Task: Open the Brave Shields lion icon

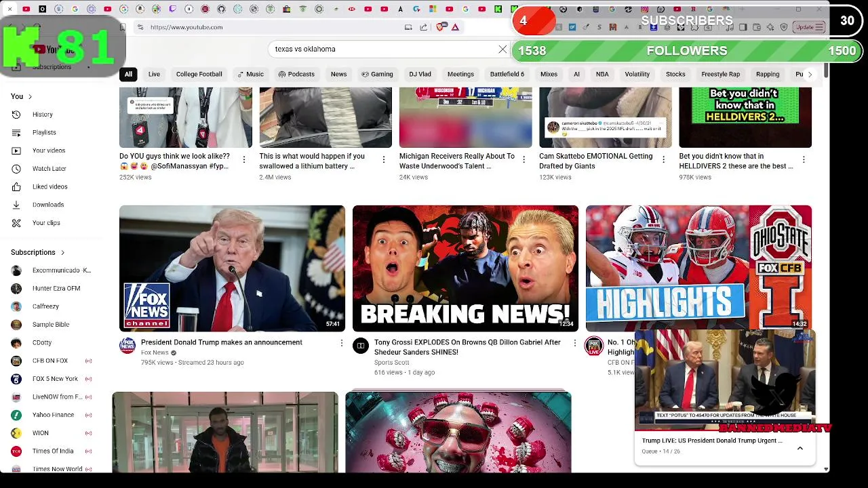Action: pyautogui.click(x=441, y=27)
